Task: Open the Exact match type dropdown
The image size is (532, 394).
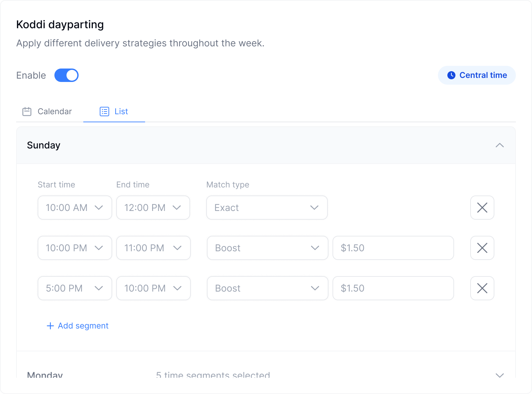Action: coord(267,208)
